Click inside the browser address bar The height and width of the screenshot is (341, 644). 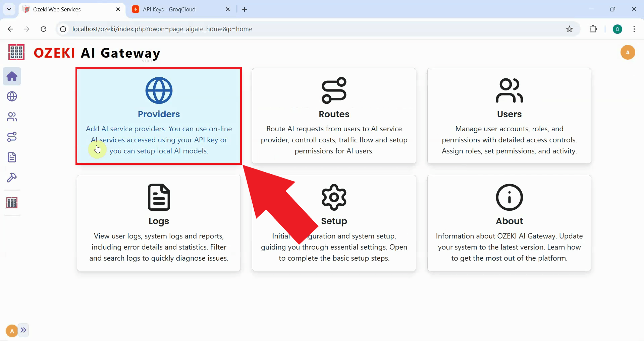pyautogui.click(x=201, y=29)
